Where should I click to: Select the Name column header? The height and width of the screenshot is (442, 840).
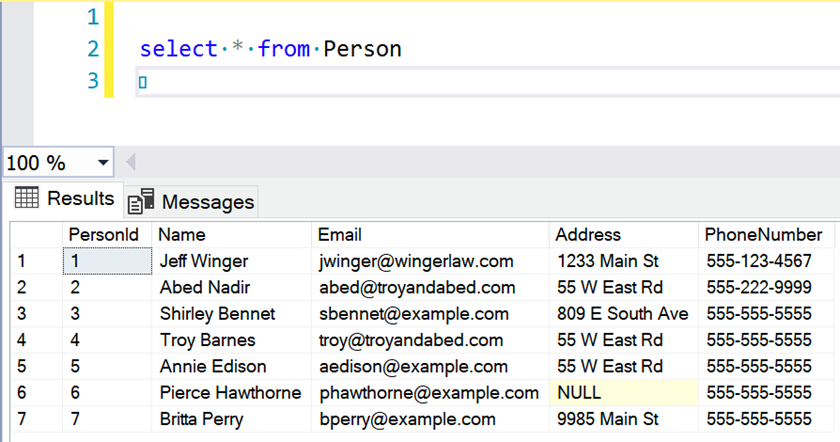pos(231,235)
